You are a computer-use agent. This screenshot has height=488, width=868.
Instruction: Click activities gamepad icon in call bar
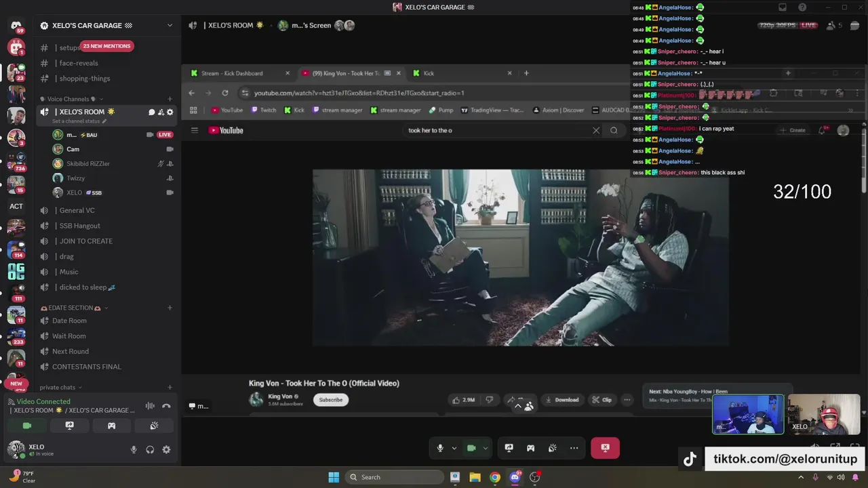click(530, 448)
